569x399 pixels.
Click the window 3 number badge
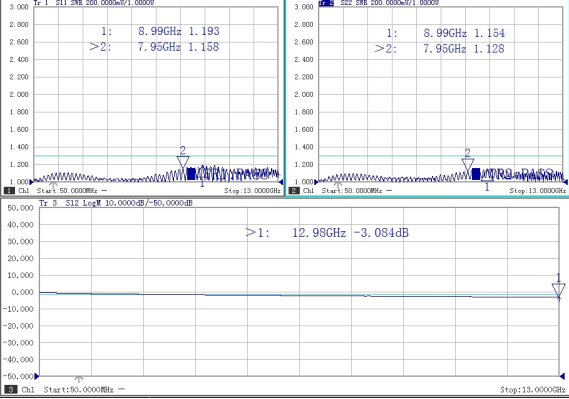[x=11, y=390]
